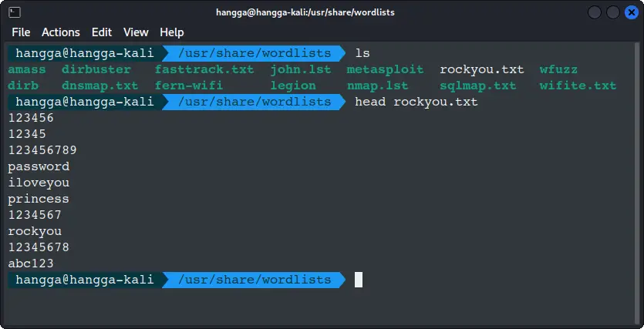Click rockyou.txt in the ls output
644x329 pixels.
(x=482, y=70)
